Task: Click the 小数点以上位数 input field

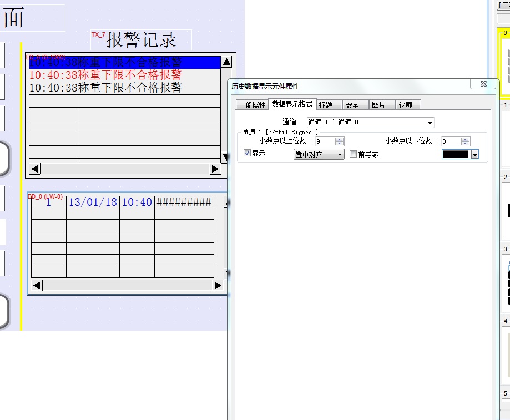Action: 324,142
